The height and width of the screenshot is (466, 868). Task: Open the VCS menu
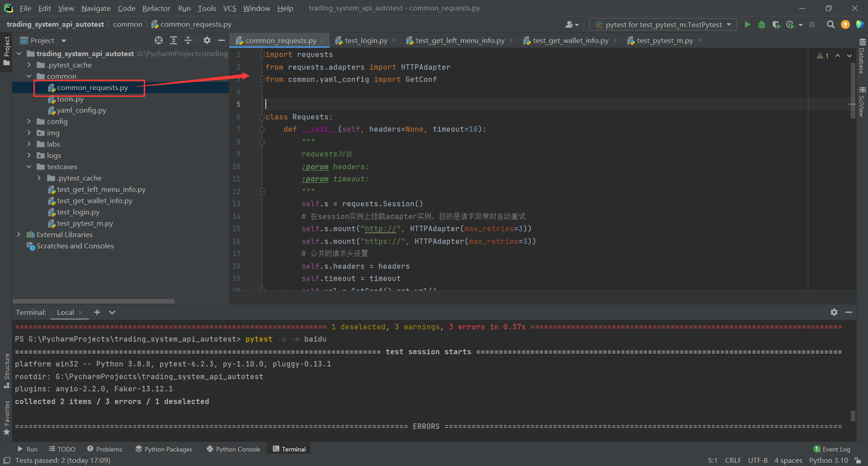tap(230, 8)
